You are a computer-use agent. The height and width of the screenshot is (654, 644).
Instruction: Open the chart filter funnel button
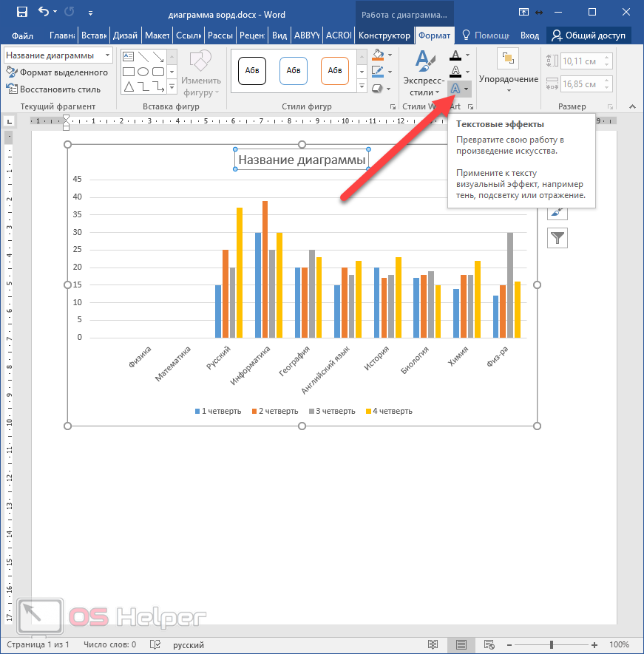557,237
